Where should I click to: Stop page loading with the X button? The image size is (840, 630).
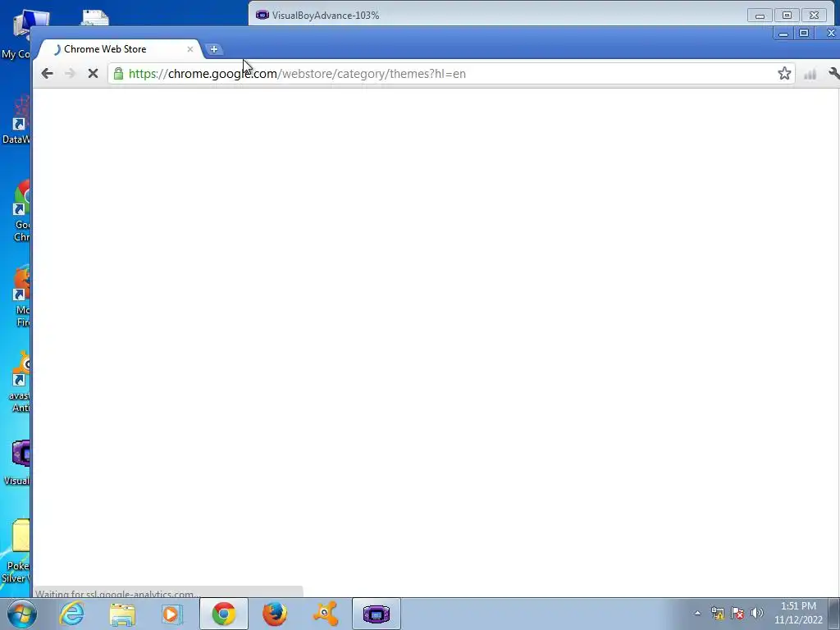point(93,73)
